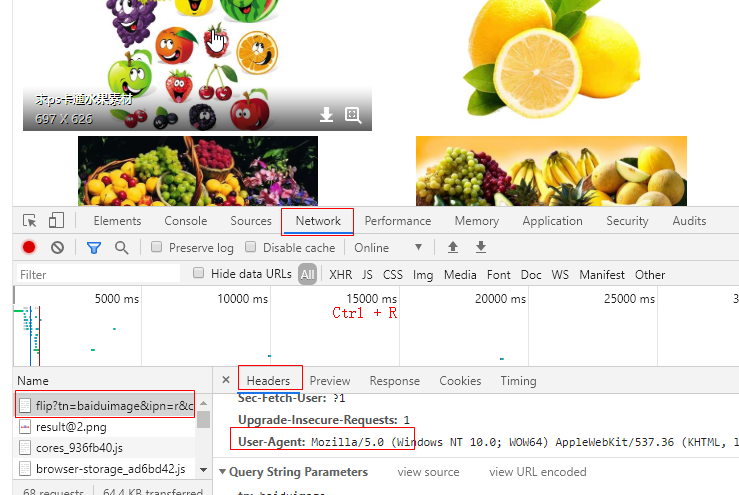This screenshot has width=739, height=495.
Task: Close the request details pane with X
Action: point(226,380)
